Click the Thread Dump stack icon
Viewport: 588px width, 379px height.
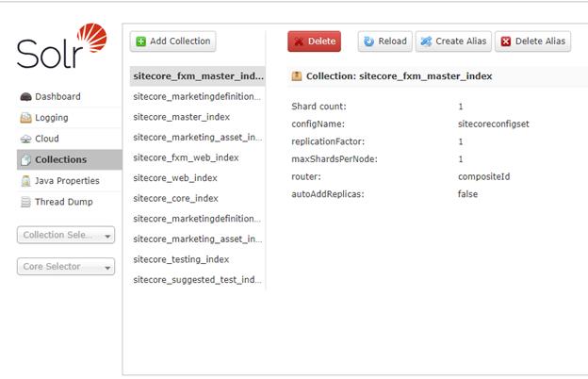click(25, 202)
